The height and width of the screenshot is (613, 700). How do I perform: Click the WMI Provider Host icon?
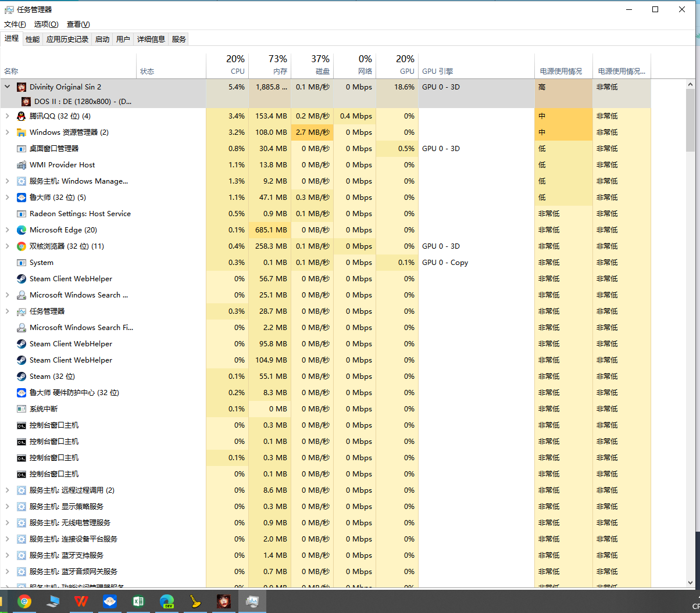point(22,165)
